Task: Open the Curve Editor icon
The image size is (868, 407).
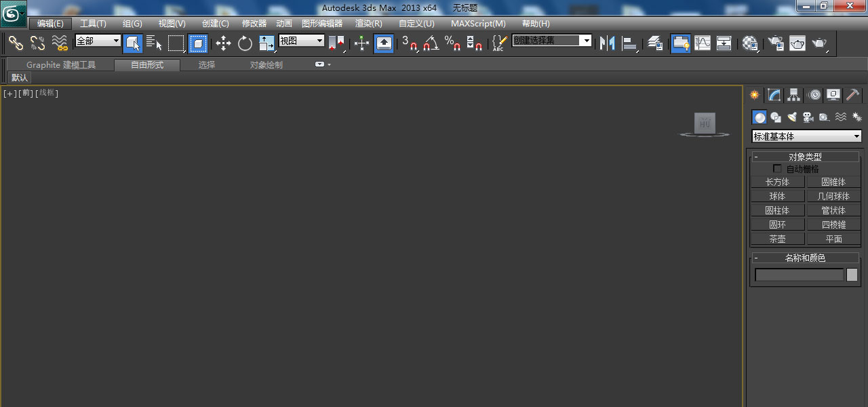Action: [703, 43]
